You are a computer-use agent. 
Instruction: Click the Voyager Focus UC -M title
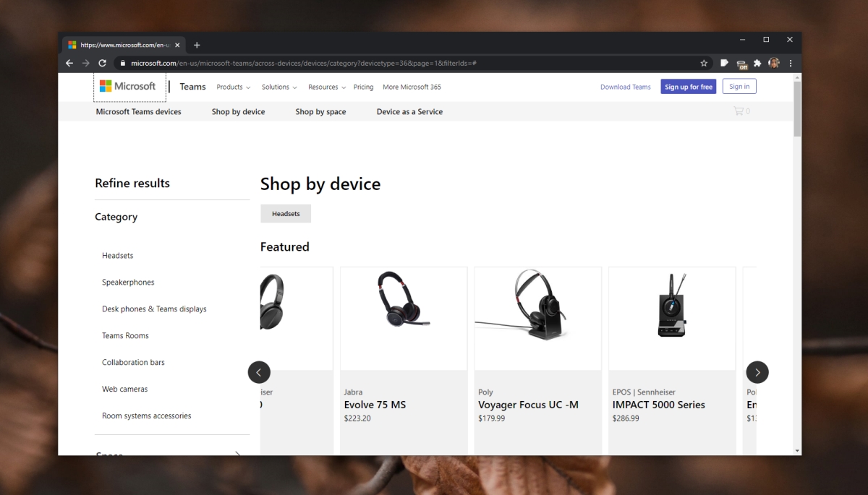point(529,405)
